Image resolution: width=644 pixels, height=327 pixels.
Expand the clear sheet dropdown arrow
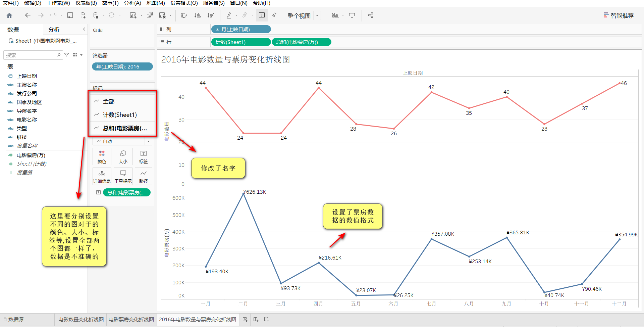171,15
